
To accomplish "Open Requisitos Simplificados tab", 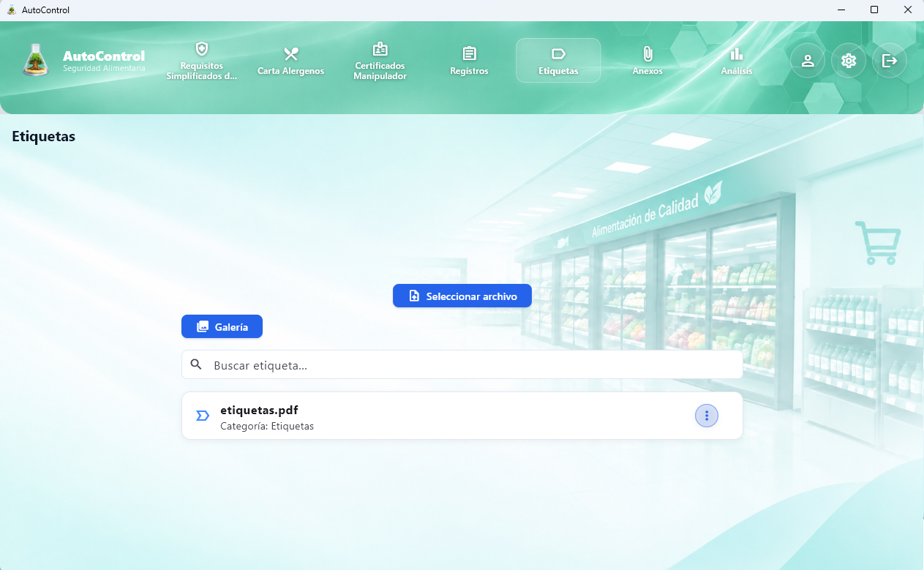I will [x=202, y=60].
